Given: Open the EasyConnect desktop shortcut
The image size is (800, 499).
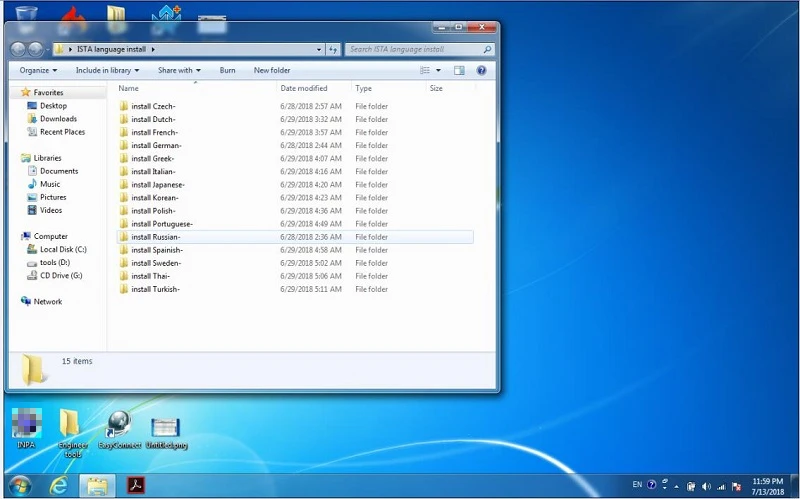Looking at the screenshot, I should [x=119, y=425].
